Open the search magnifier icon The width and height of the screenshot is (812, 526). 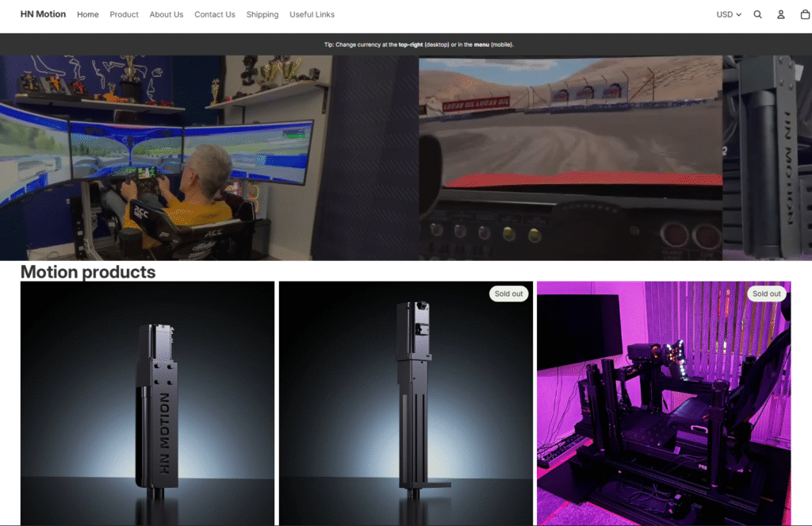(x=757, y=14)
